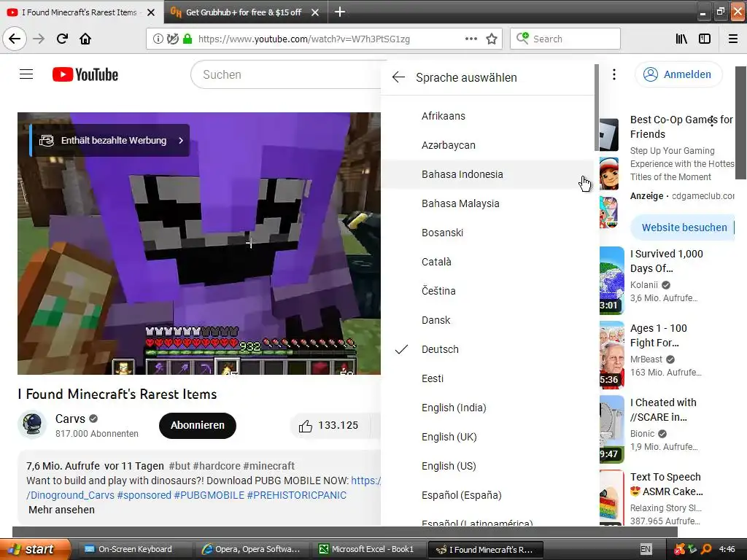
Task: Open #PUBGMOBILE hashtag link
Action: click(209, 495)
